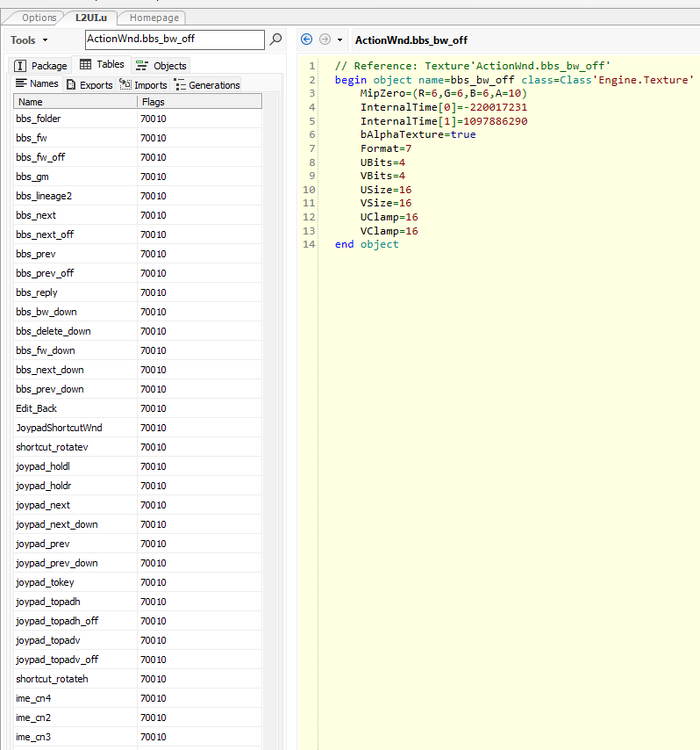The width and height of the screenshot is (700, 750).
Task: Show the Exports sub-tab
Action: click(89, 85)
